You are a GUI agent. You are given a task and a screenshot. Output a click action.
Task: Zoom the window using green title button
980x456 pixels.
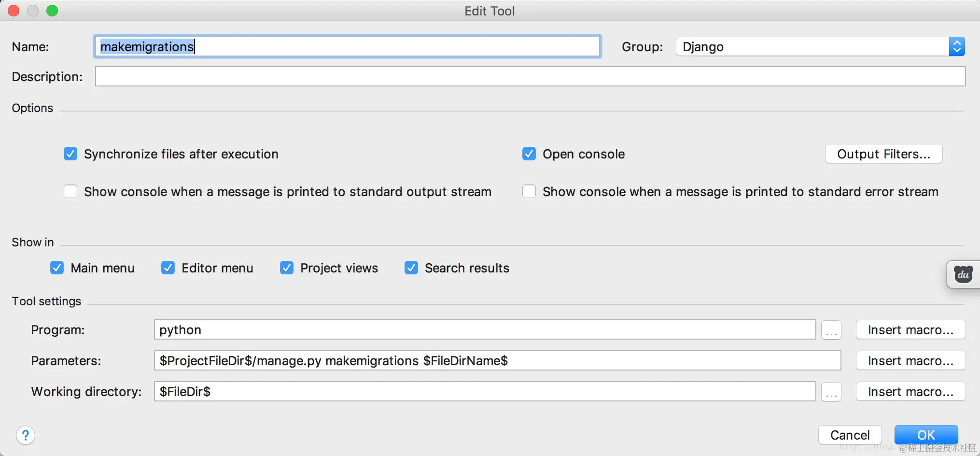(52, 11)
